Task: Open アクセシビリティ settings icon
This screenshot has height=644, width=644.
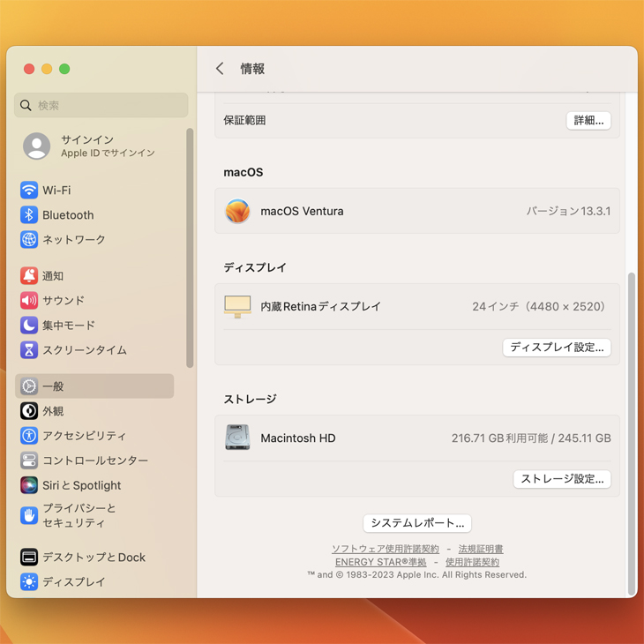Action: point(29,436)
